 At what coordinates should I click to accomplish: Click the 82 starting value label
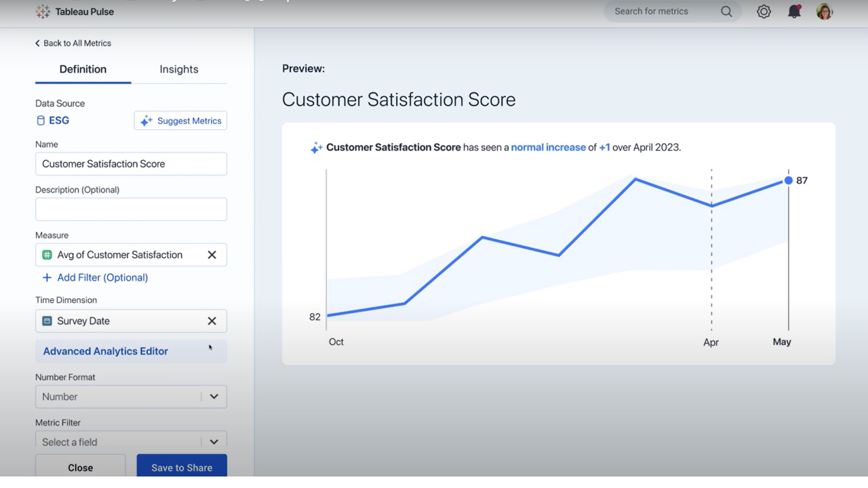coord(315,317)
